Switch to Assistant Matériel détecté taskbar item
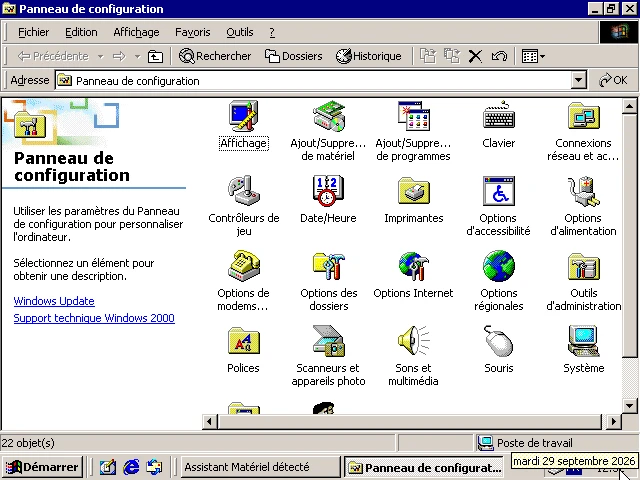The width and height of the screenshot is (640, 480). (x=260, y=467)
